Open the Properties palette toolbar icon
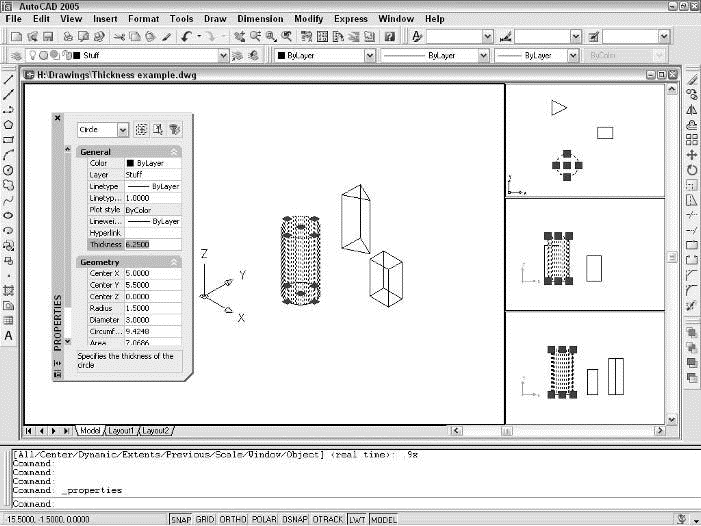701x526 pixels. [x=306, y=37]
